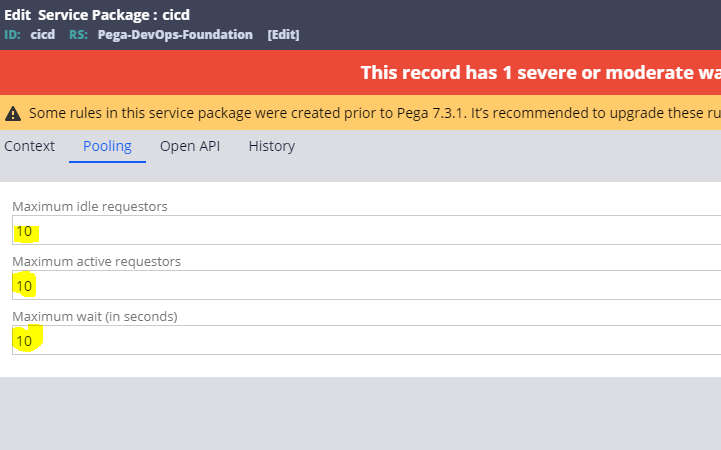Click the Maximum active requestors field
Image resolution: width=721 pixels, height=450 pixels.
click(366, 285)
